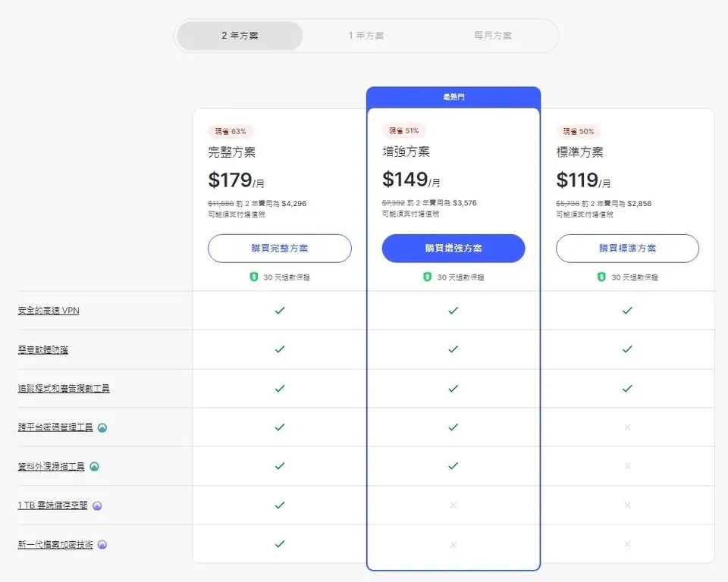This screenshot has height=582, width=728.
Task: Click the 購買標準方案 button
Action: (627, 249)
